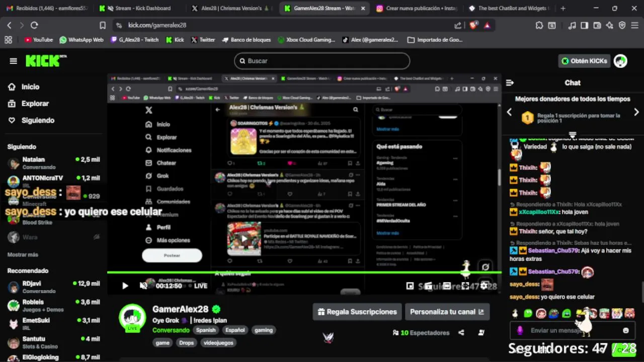This screenshot has width=644, height=362.
Task: Open a new browser tab
Action: 563,8
